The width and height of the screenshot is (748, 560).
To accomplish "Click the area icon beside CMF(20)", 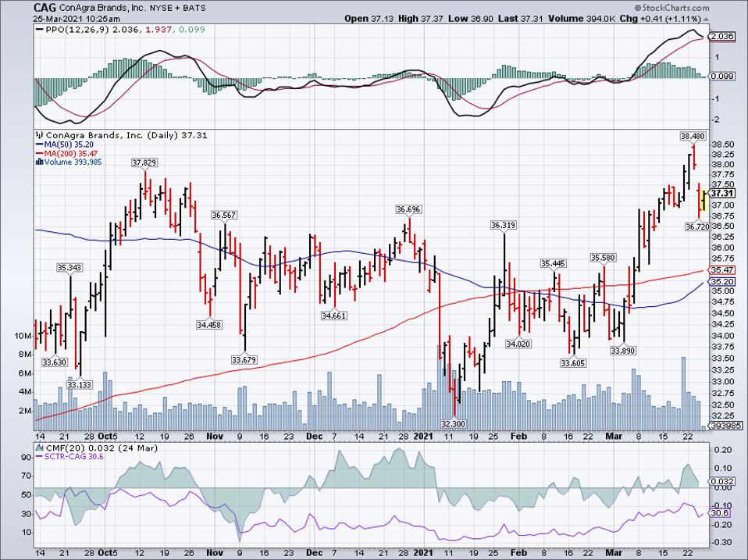I will coord(39,448).
